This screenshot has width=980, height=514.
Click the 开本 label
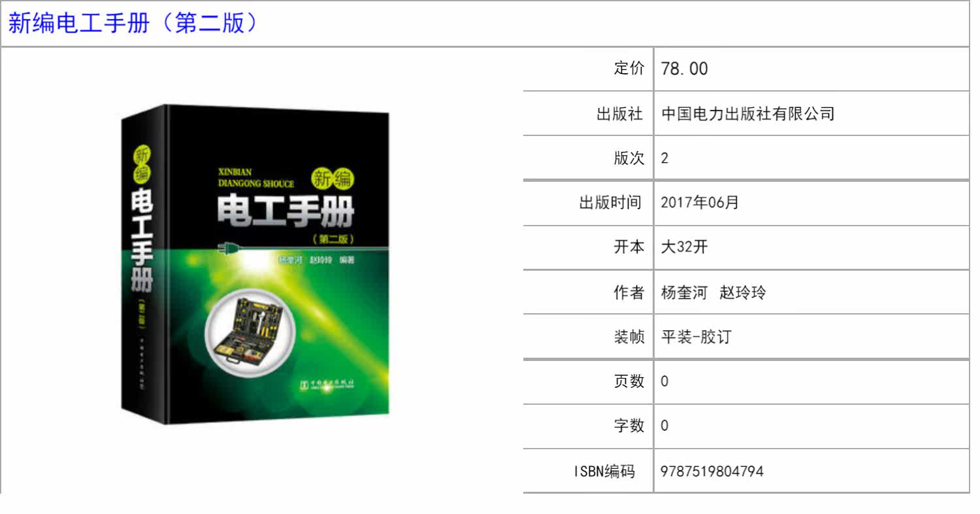629,247
